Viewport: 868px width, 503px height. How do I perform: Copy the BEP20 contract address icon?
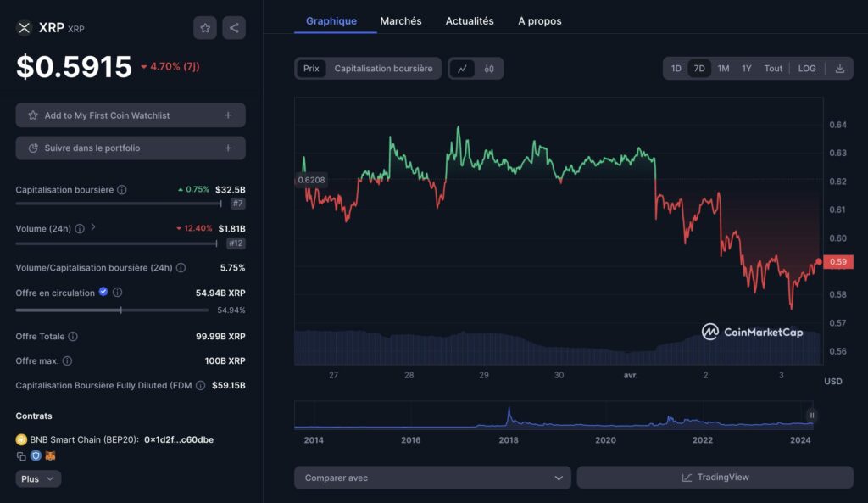[21, 455]
